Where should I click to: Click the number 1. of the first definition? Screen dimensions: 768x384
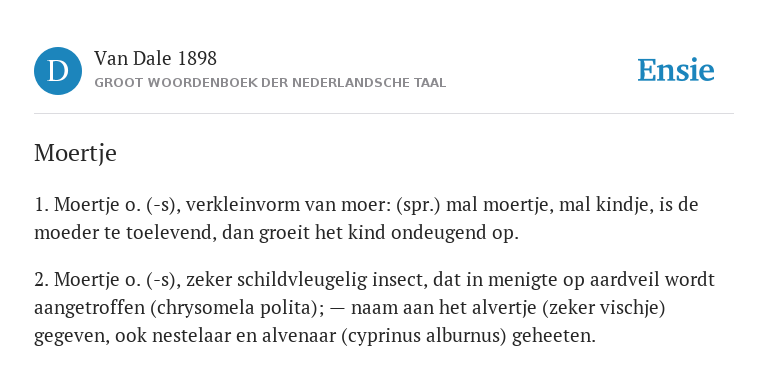42,205
